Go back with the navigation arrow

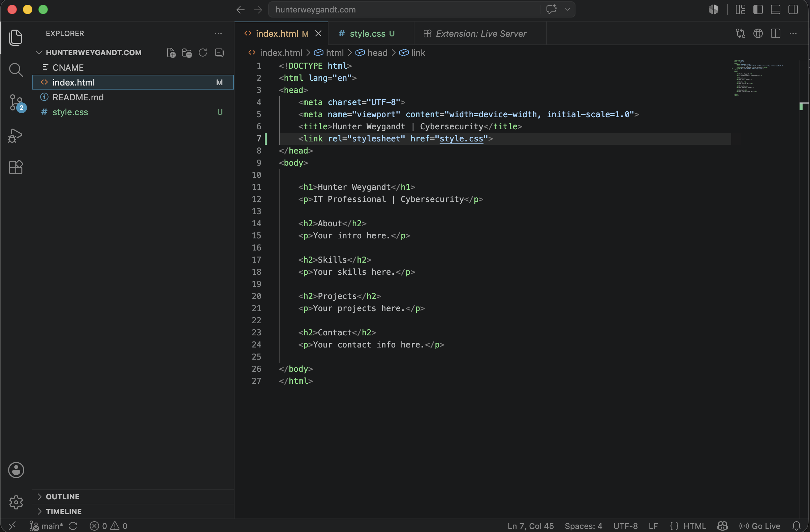point(241,9)
